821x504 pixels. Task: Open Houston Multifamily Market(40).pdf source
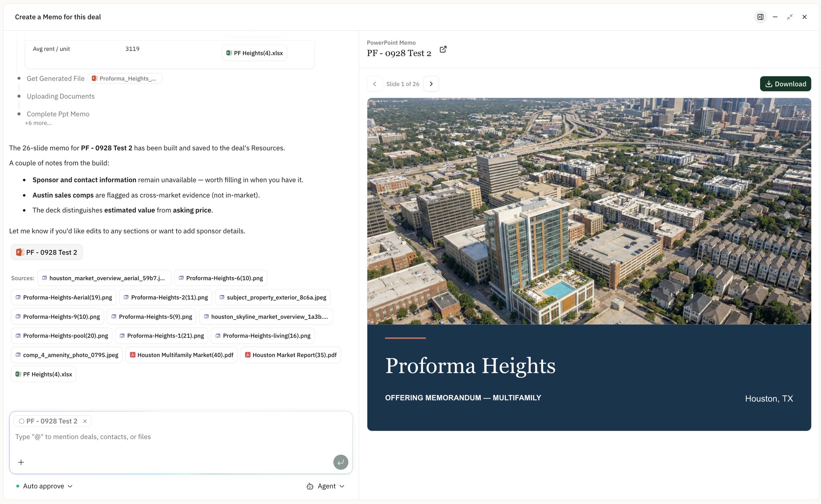(182, 355)
